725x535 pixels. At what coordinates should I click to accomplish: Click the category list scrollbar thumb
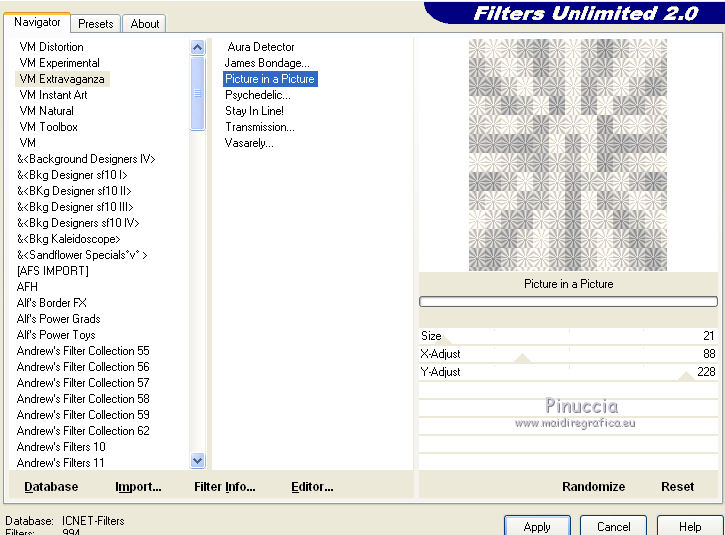(197, 93)
